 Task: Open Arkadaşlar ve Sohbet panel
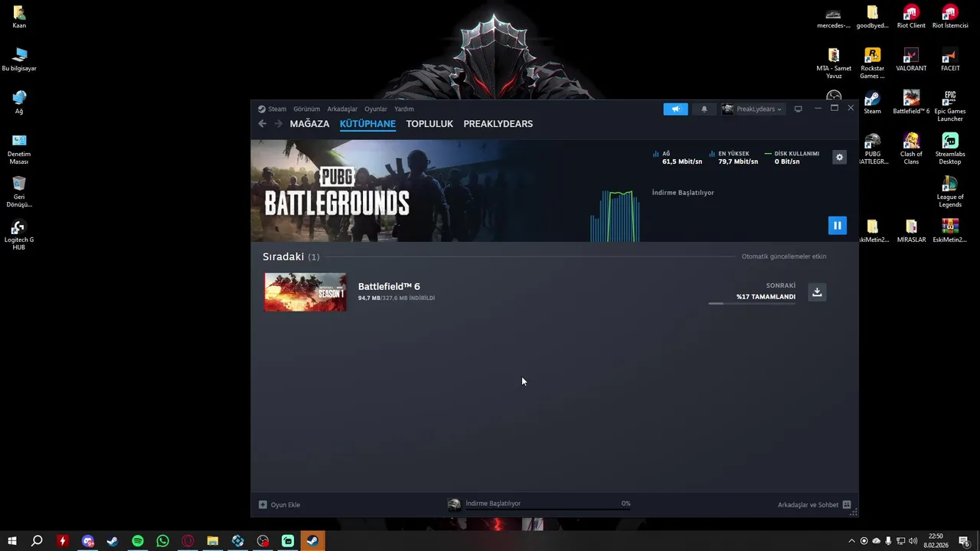coord(814,504)
